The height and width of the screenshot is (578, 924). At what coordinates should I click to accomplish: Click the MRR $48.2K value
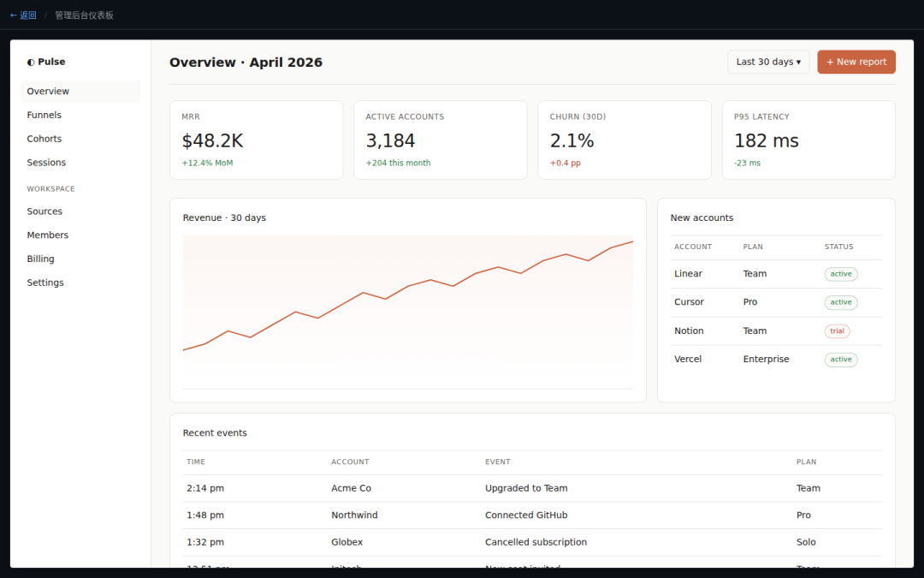[212, 141]
